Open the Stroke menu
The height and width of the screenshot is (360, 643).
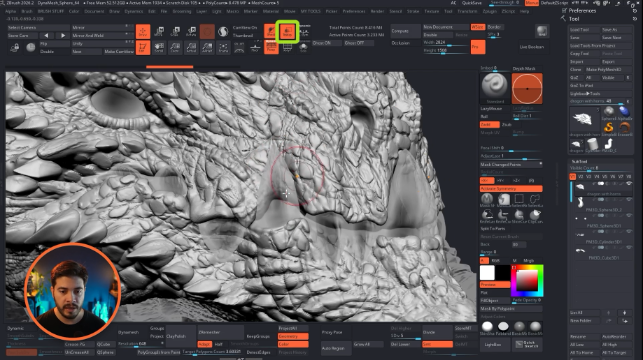click(413, 11)
